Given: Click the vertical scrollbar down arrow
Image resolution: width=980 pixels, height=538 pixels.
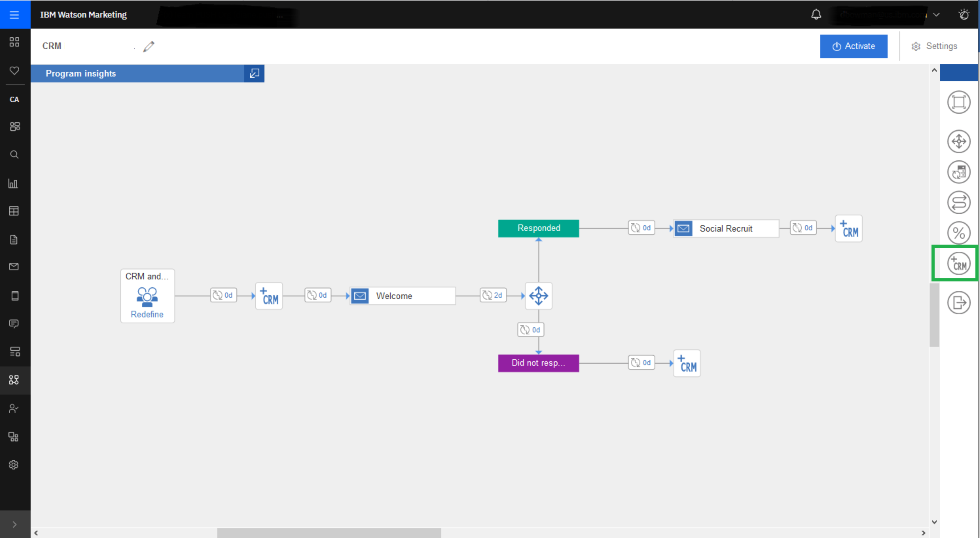Looking at the screenshot, I should click(x=934, y=522).
